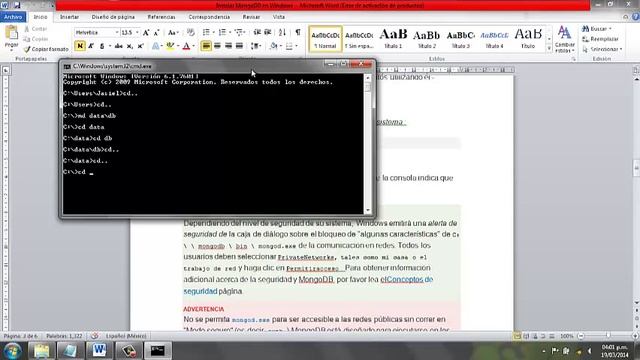Screen dimensions: 640x360
Task: Open the Windows Start button
Action: (12, 351)
